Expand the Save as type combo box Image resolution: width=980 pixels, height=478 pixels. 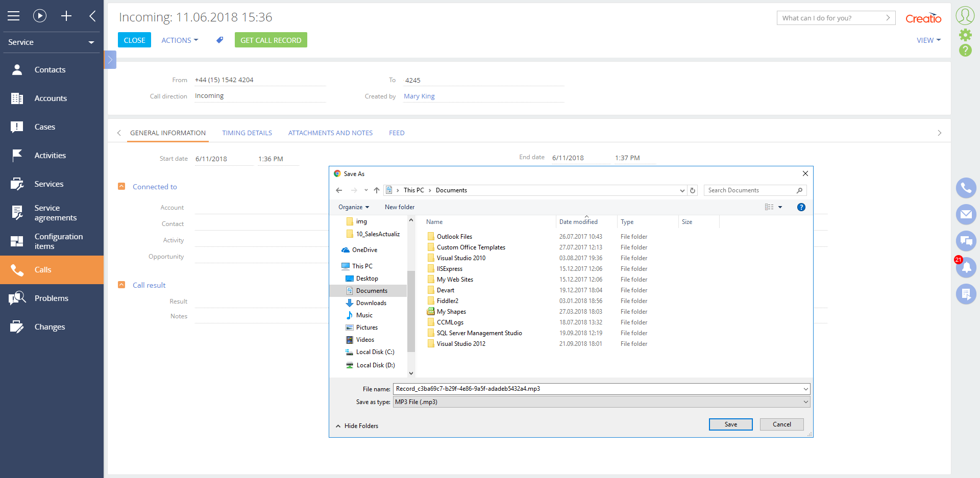pos(601,402)
